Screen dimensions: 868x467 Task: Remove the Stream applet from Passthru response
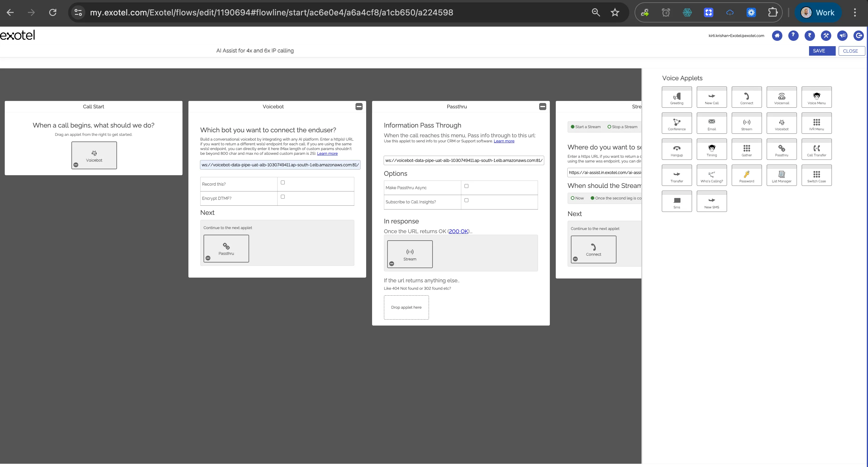[x=392, y=264]
